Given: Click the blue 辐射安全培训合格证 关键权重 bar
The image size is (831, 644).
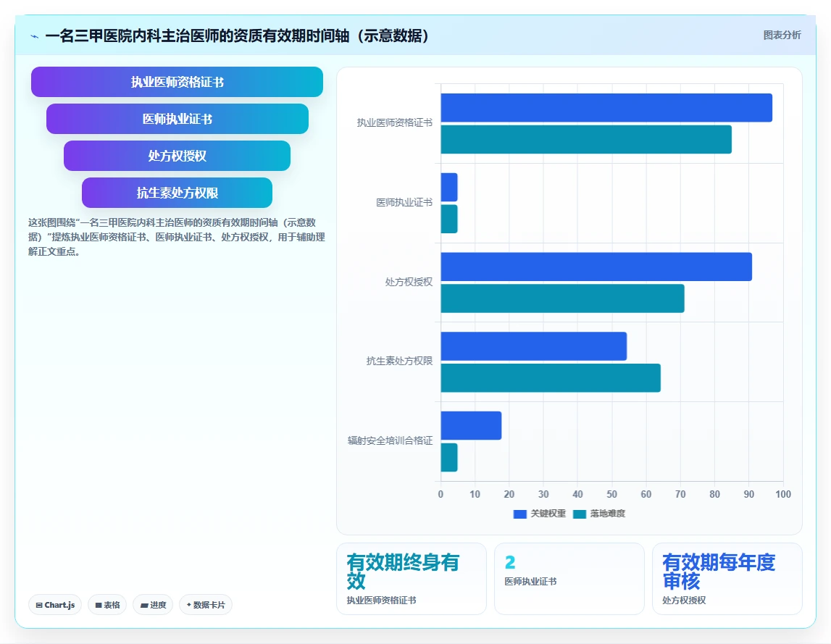Looking at the screenshot, I should 471,426.
